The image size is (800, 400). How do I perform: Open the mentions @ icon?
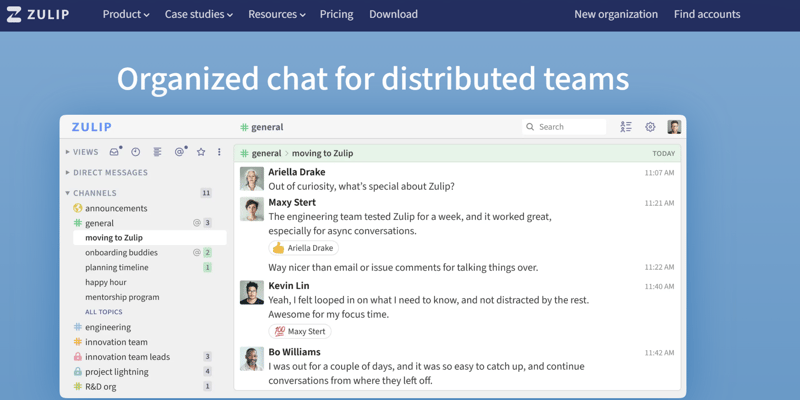click(x=180, y=152)
